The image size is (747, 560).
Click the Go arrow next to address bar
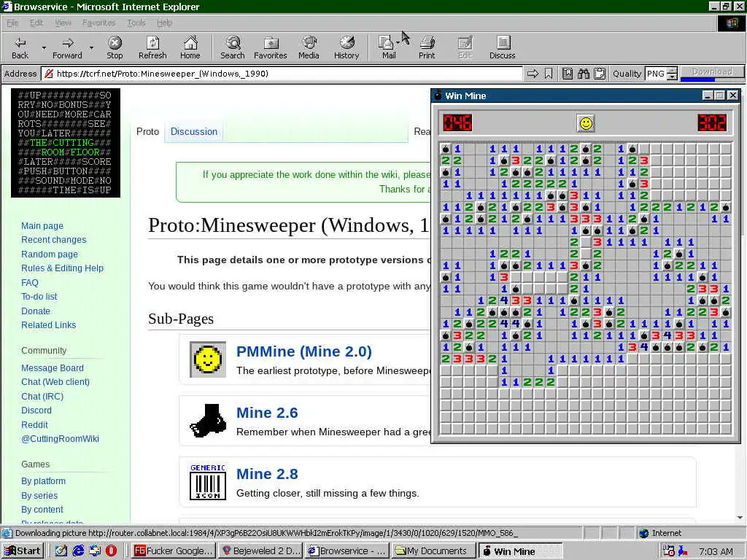pyautogui.click(x=533, y=74)
